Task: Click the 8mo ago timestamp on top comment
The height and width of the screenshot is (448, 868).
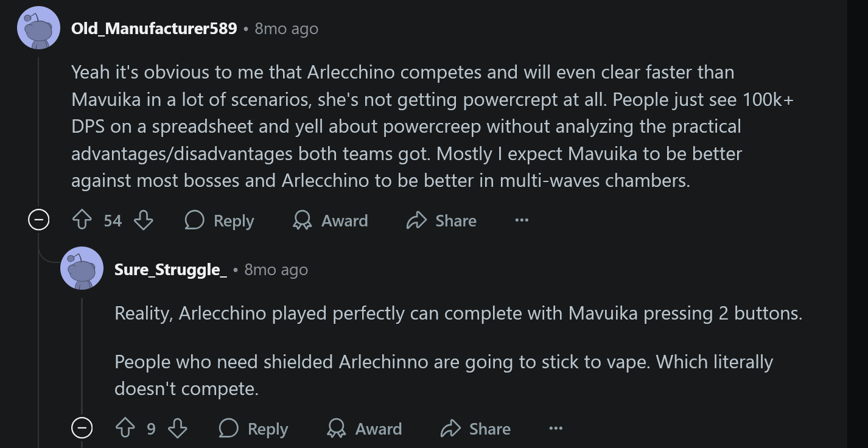Action: coord(286,29)
